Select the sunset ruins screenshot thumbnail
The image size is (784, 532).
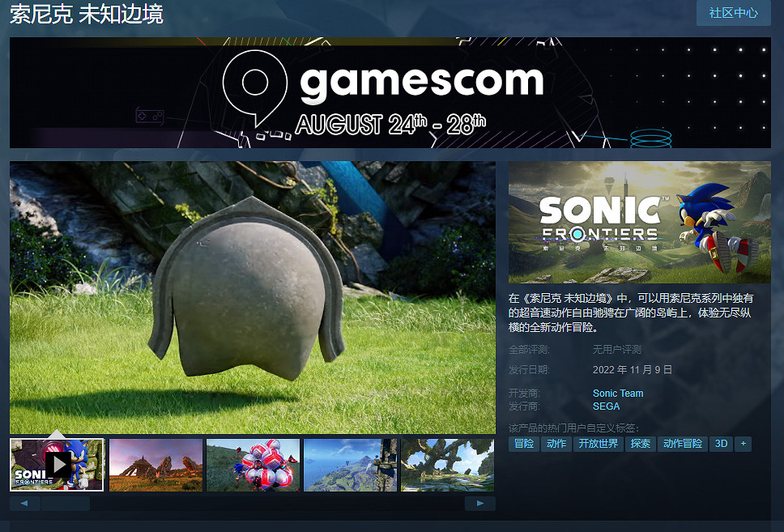click(x=156, y=465)
